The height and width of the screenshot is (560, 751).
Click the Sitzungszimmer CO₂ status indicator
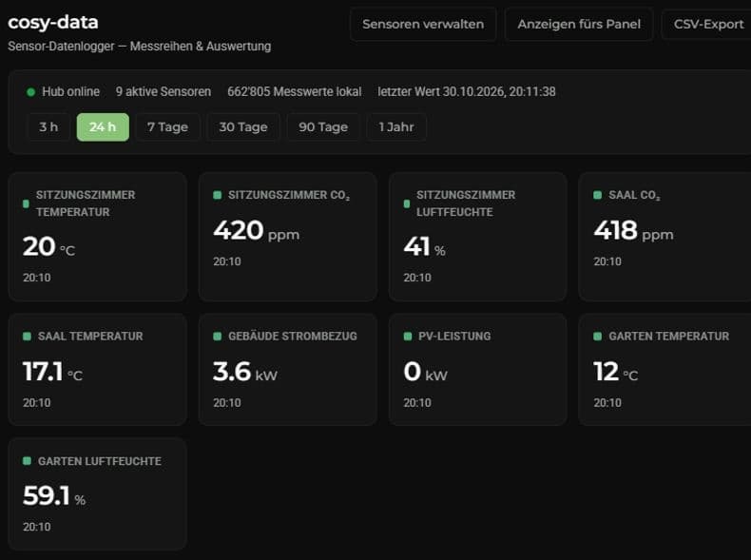coord(217,195)
